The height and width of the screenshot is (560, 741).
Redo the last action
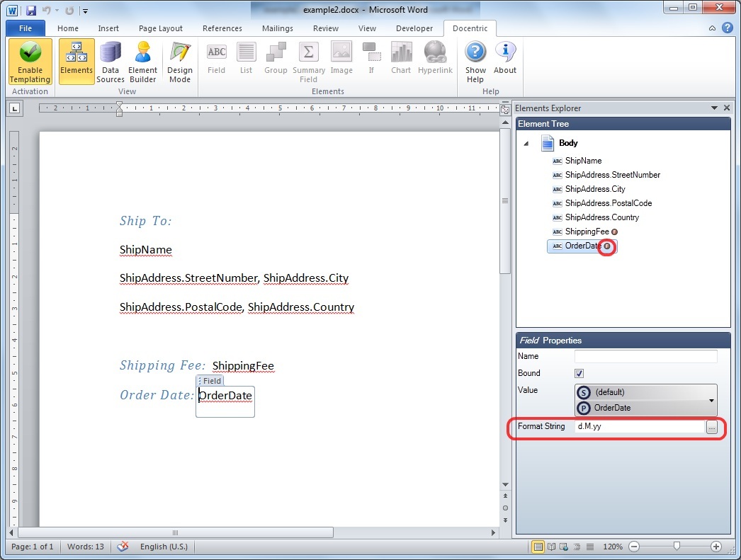(69, 10)
